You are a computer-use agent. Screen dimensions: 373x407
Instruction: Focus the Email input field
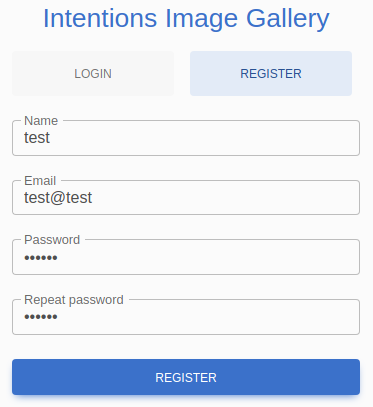click(x=186, y=198)
